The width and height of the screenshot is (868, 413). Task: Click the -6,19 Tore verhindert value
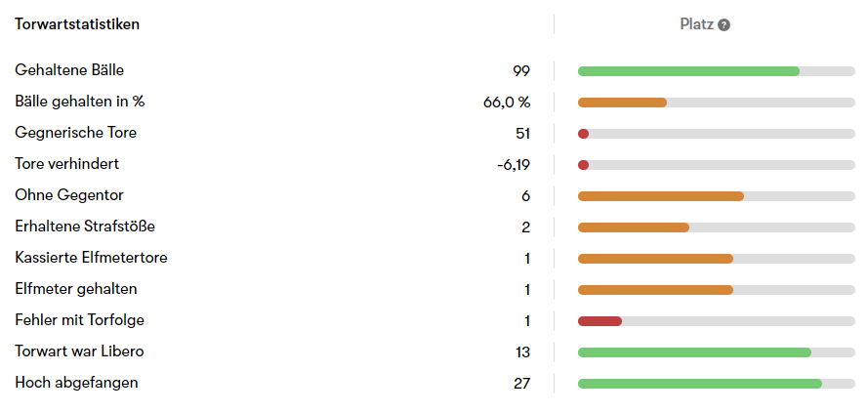[x=513, y=165]
